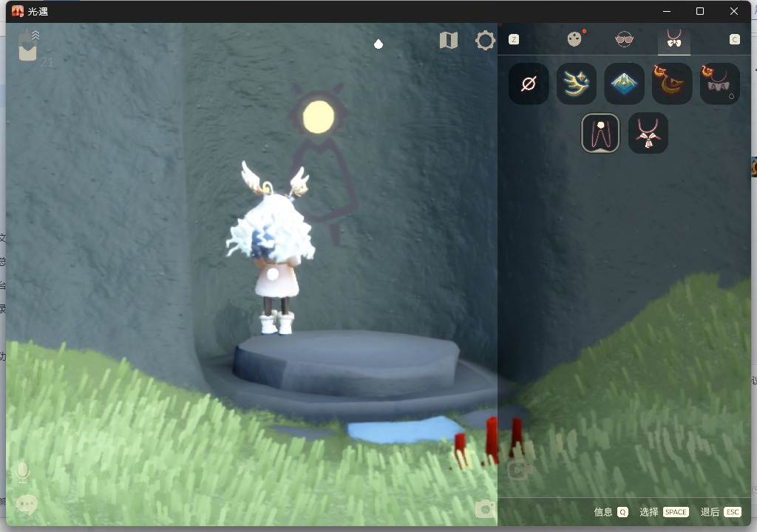Click the Z key previous category button
The width and height of the screenshot is (757, 532).
pyautogui.click(x=515, y=40)
